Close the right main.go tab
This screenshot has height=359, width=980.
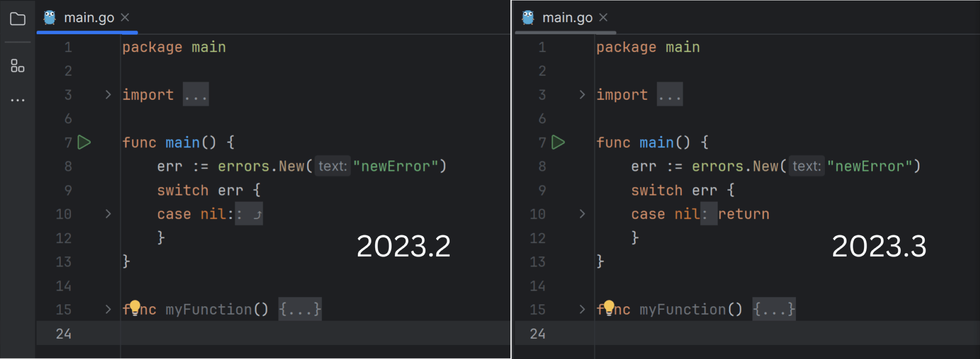click(x=603, y=17)
